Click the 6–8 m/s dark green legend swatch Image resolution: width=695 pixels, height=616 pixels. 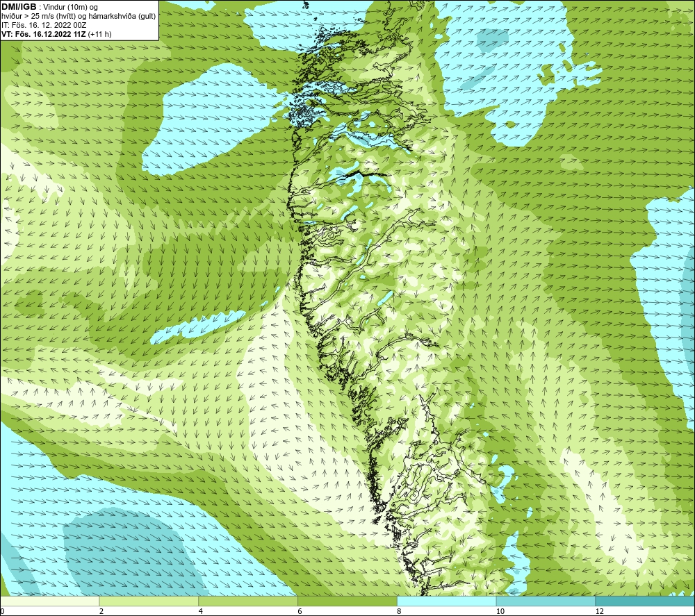pos(347,601)
